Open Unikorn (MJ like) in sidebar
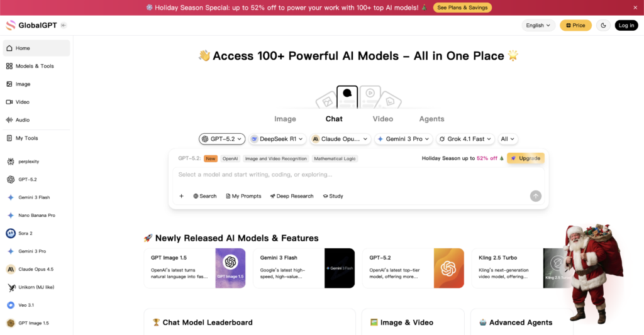This screenshot has width=644, height=335. click(x=36, y=287)
